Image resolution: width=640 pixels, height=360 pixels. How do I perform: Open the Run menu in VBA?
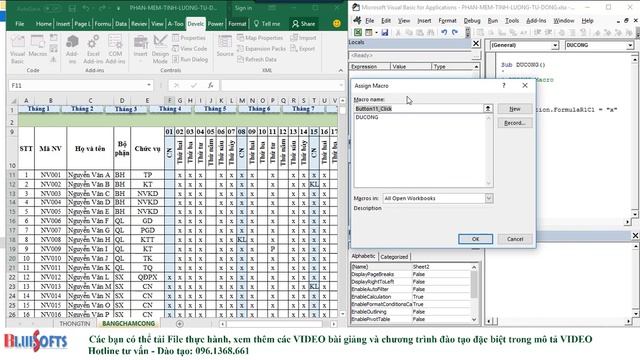pyautogui.click(x=493, y=20)
